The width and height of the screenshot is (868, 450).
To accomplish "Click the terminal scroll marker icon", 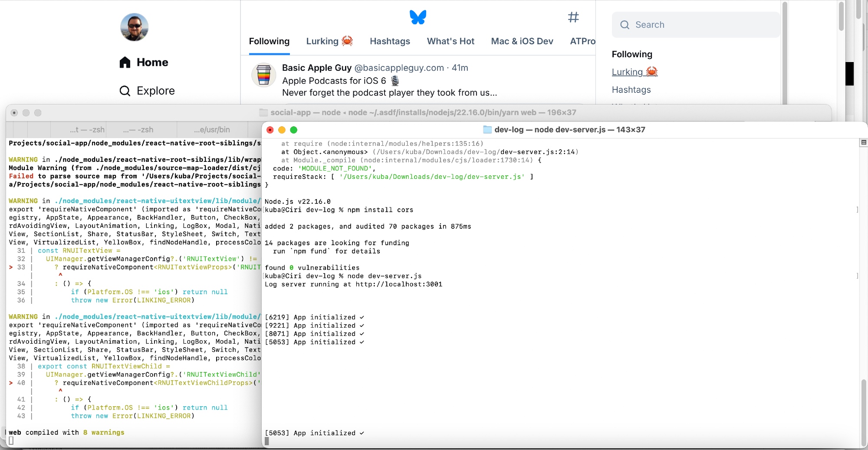I will 863,143.
